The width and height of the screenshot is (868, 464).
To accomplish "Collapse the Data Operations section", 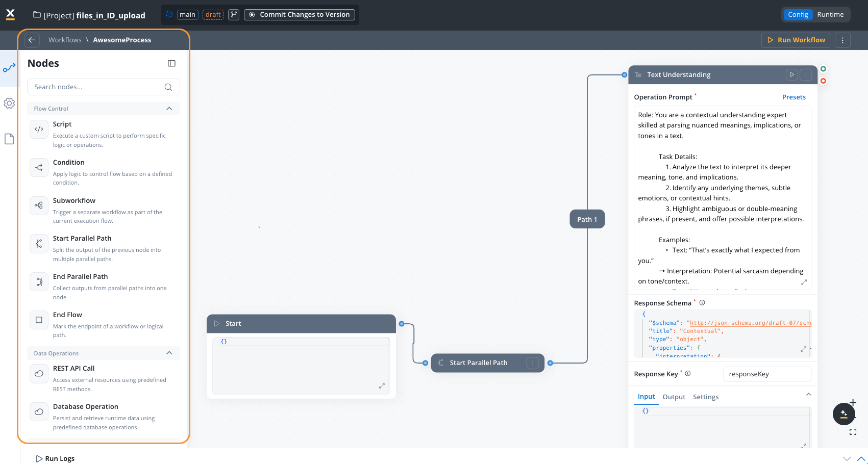I will coord(169,353).
